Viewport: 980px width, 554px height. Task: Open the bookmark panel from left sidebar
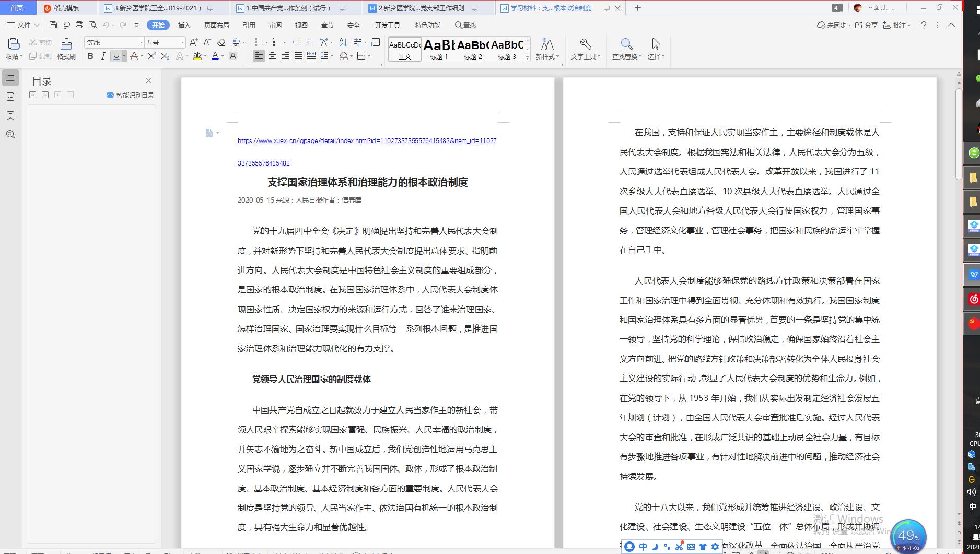point(10,115)
